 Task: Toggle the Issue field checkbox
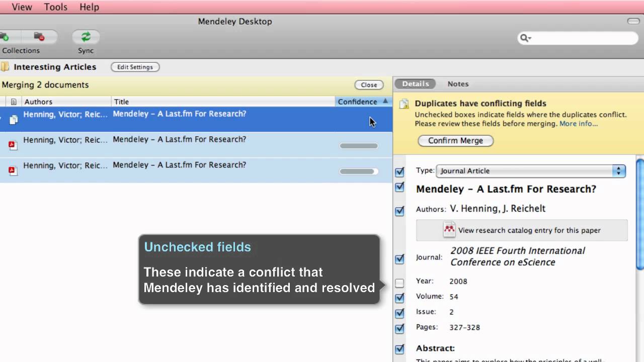[x=399, y=313]
